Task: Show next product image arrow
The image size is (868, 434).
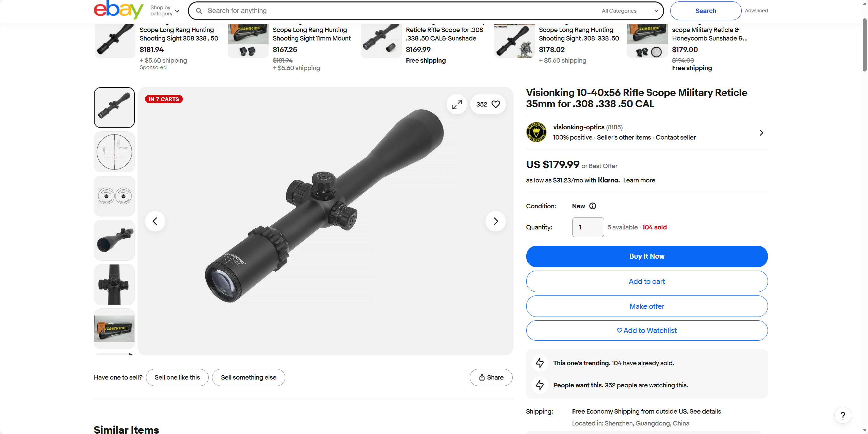Action: pos(496,221)
